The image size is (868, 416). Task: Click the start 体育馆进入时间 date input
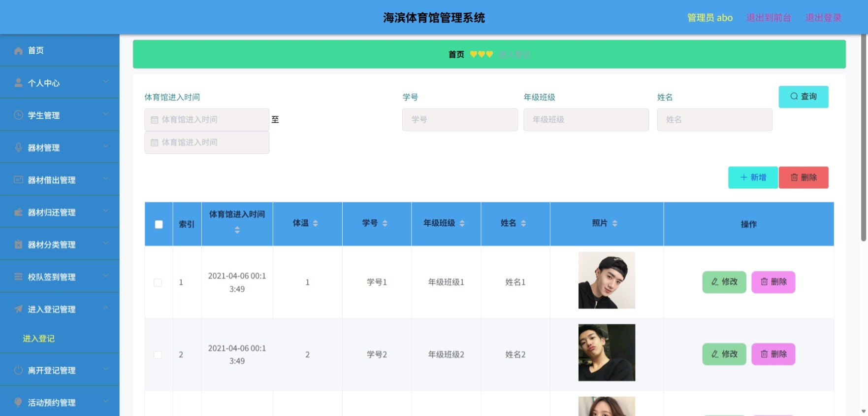pos(207,120)
